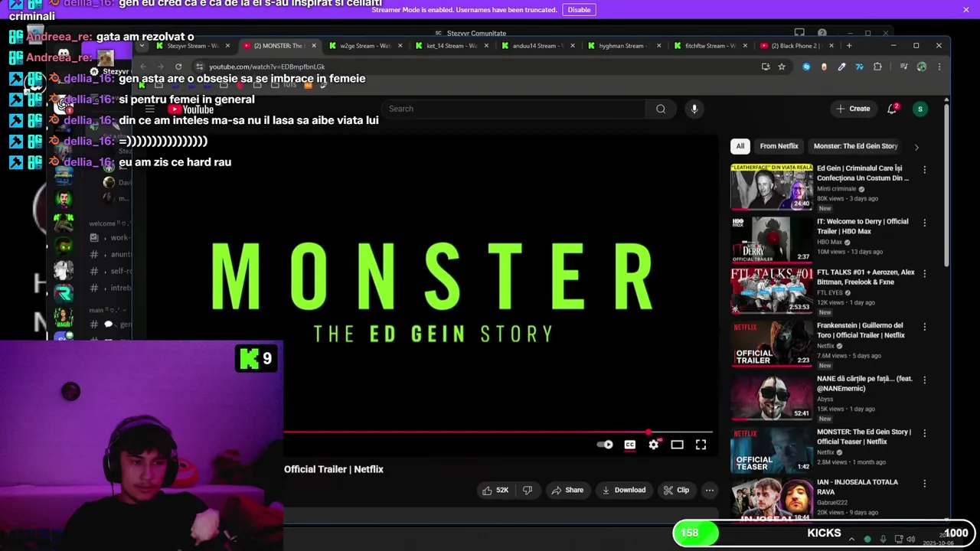Open Chrome extensions puzzle icon
The image size is (980, 551).
pyautogui.click(x=877, y=67)
